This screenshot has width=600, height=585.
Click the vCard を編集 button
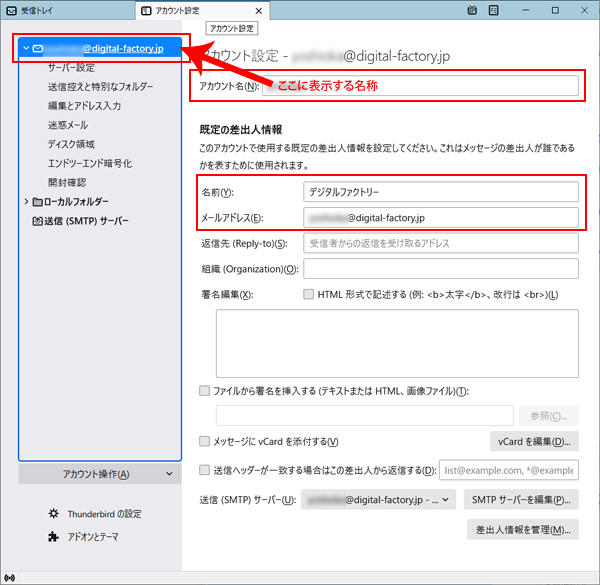[534, 441]
